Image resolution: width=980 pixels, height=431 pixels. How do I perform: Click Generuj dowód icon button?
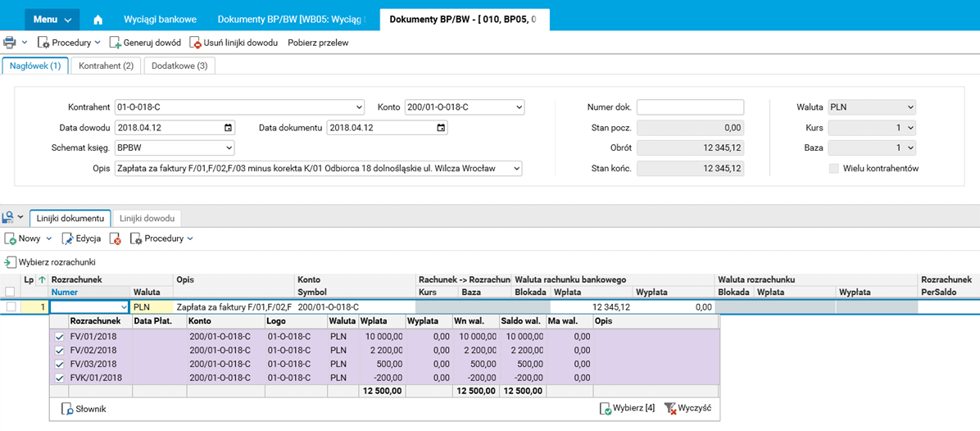[116, 43]
